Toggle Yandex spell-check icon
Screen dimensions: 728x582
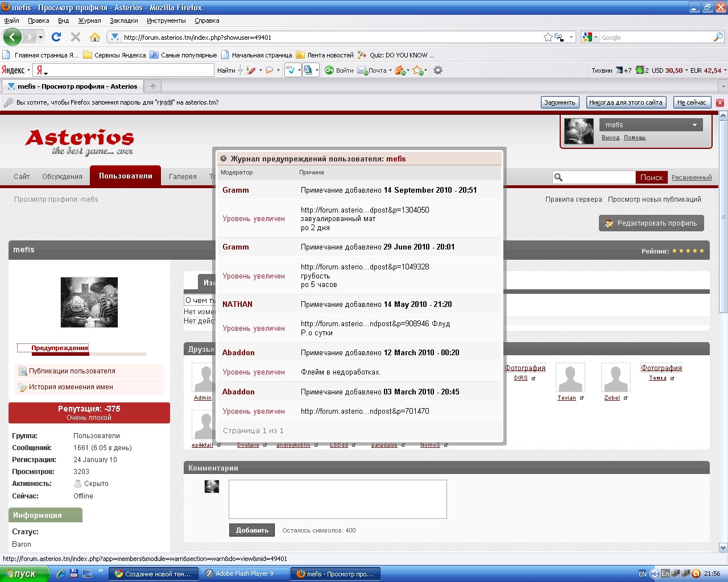click(291, 70)
